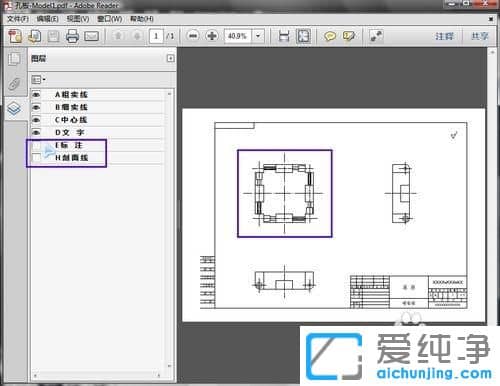Open the layers side panel icon
Image resolution: width=500 pixels, height=386 pixels.
point(14,109)
